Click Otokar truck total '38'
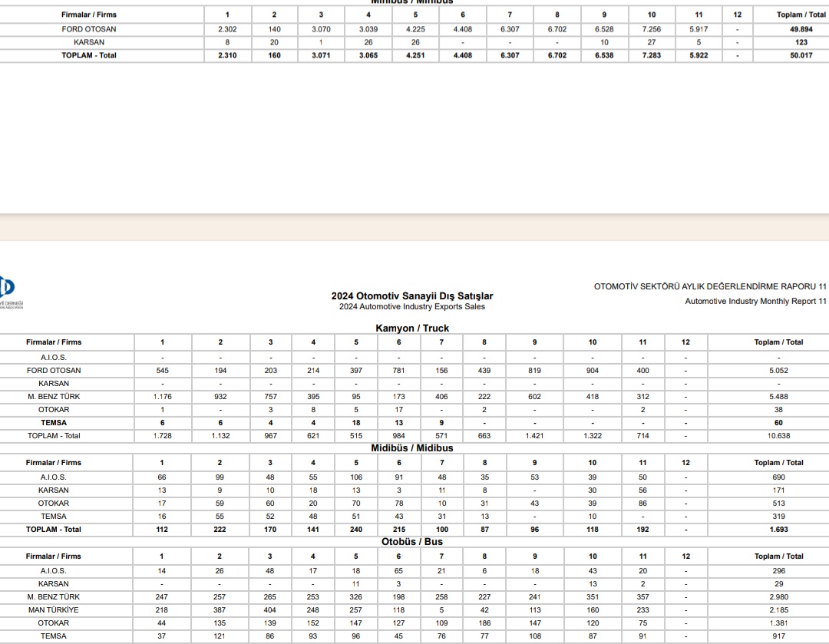Viewport: 829px width, 644px height. (x=778, y=410)
